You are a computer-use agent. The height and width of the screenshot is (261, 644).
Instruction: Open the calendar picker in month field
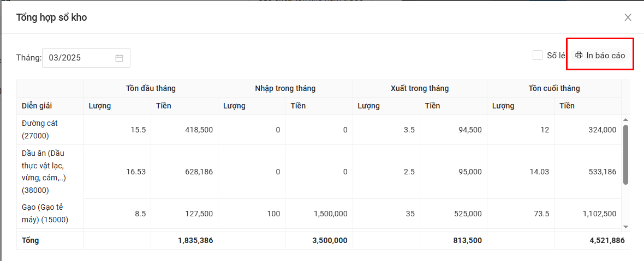tap(119, 58)
